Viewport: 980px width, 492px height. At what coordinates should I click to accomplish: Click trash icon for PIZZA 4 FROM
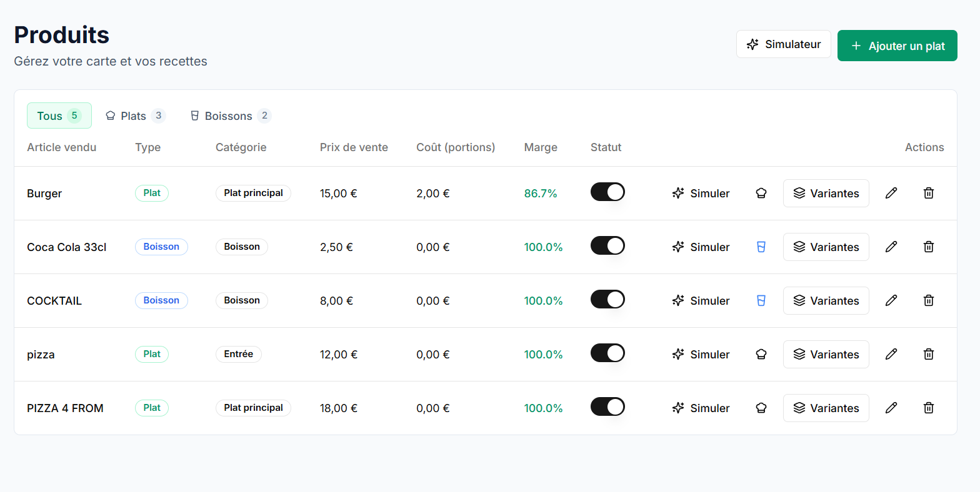tap(929, 408)
